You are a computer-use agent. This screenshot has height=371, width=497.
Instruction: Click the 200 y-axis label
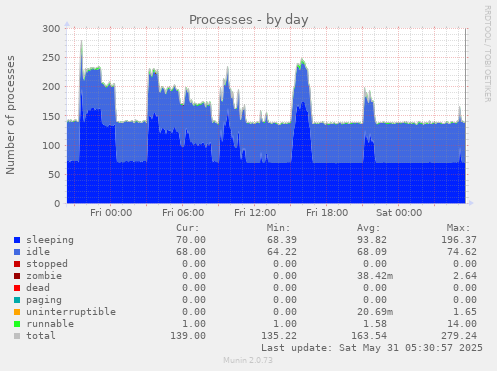[51, 87]
